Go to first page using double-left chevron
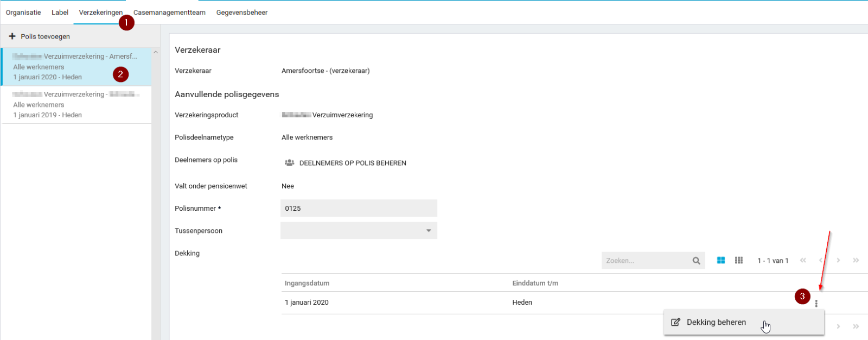868x340 pixels. (803, 261)
